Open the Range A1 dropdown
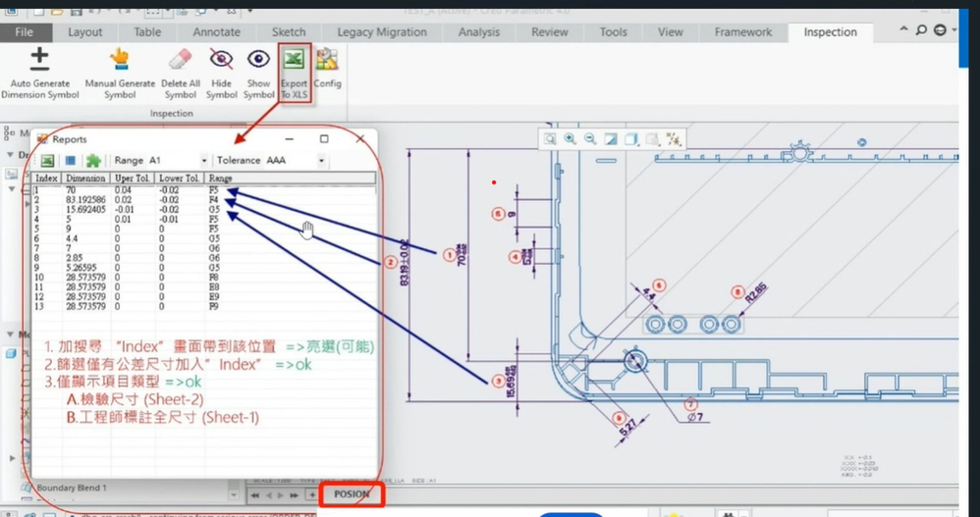 [203, 161]
